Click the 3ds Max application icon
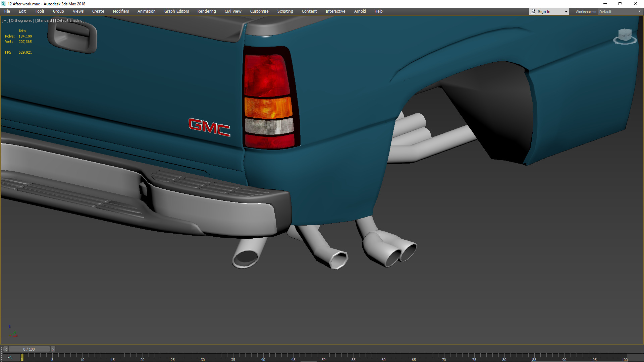Image resolution: width=644 pixels, height=362 pixels. [x=3, y=4]
